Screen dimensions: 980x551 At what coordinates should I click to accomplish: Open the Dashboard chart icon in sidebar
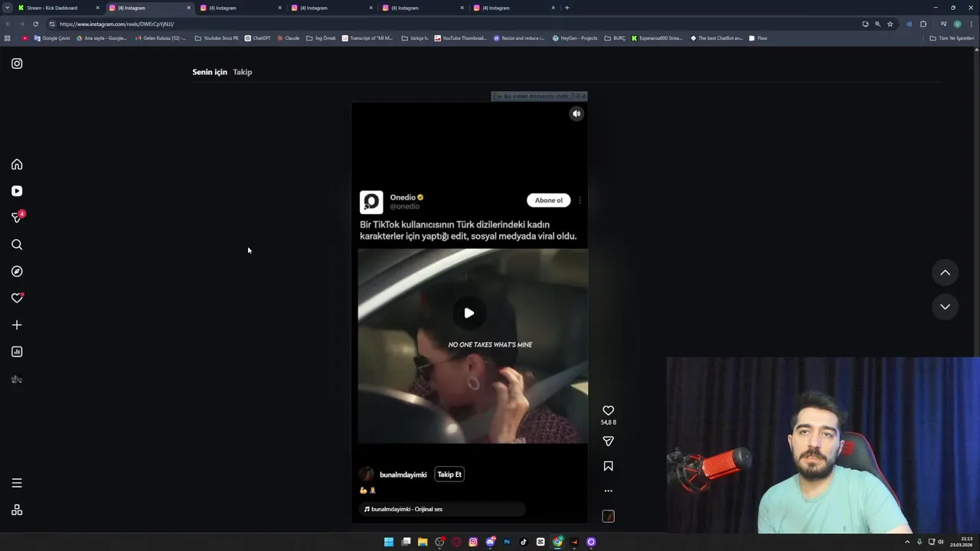(17, 352)
